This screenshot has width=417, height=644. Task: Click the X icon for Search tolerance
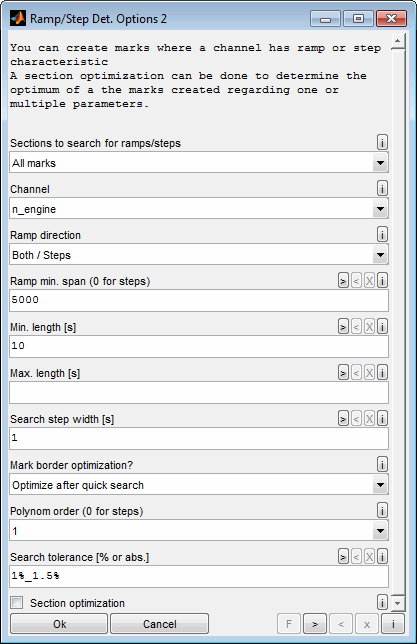pos(369,557)
